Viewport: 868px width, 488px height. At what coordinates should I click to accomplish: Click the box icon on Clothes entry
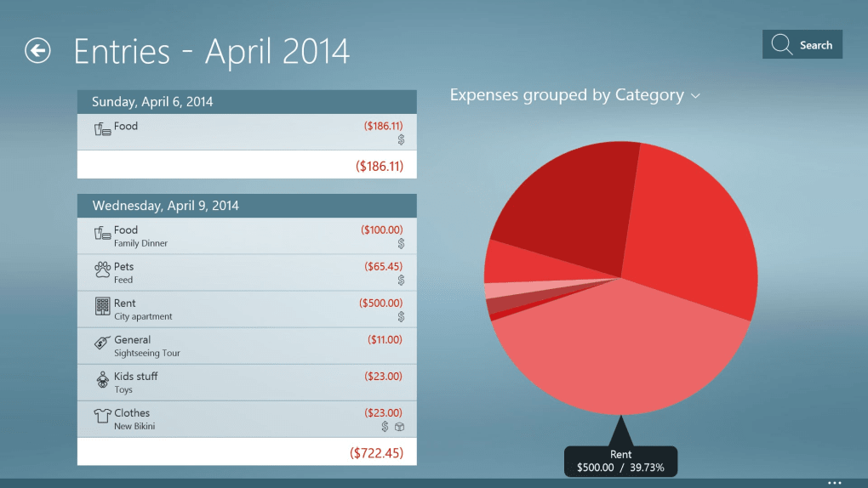[x=399, y=427]
